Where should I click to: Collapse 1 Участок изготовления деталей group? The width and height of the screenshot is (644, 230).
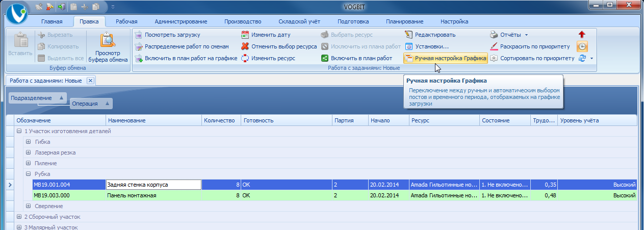tap(19, 131)
